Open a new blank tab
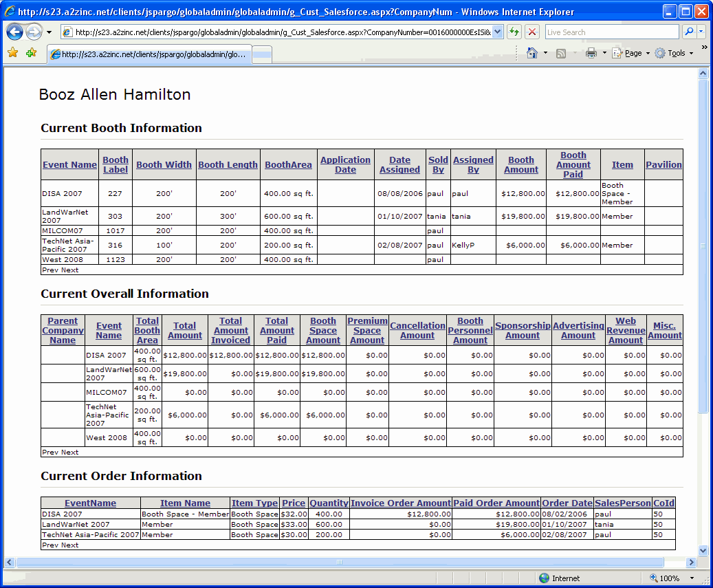 [262, 54]
